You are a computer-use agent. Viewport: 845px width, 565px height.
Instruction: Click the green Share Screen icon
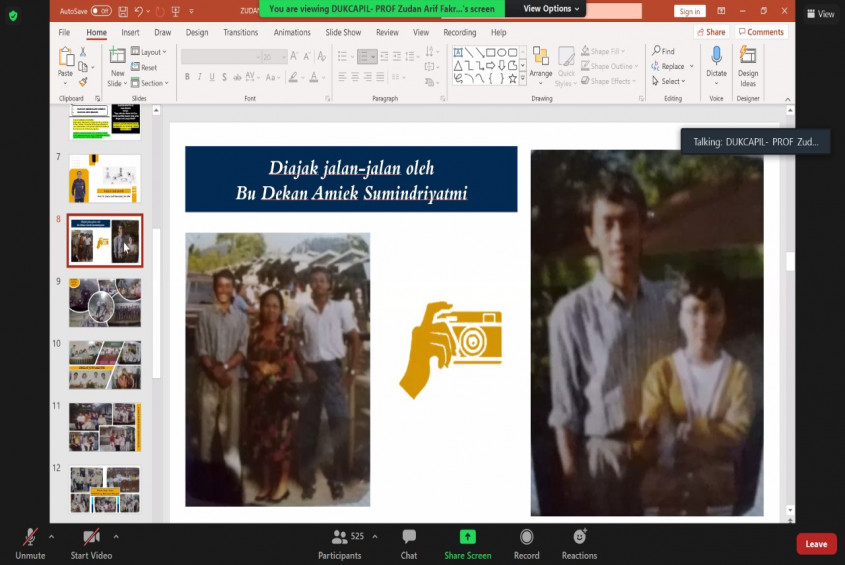[467, 538]
